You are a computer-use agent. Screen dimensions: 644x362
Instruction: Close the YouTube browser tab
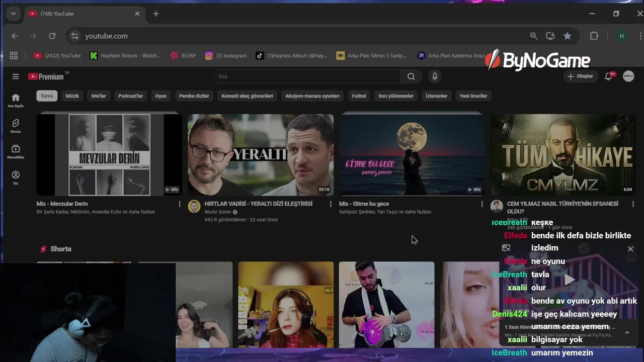pos(137,14)
